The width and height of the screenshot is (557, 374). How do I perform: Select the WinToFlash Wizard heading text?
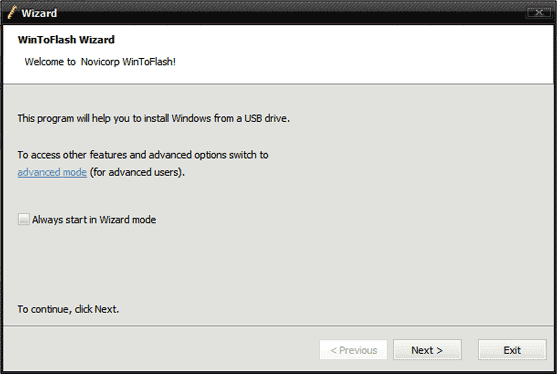click(x=66, y=39)
